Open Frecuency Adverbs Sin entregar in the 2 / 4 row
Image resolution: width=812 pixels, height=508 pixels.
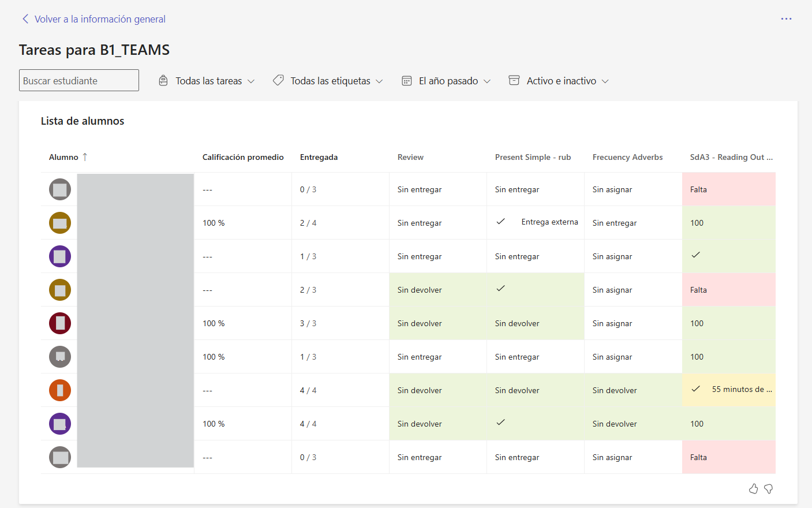(x=633, y=223)
